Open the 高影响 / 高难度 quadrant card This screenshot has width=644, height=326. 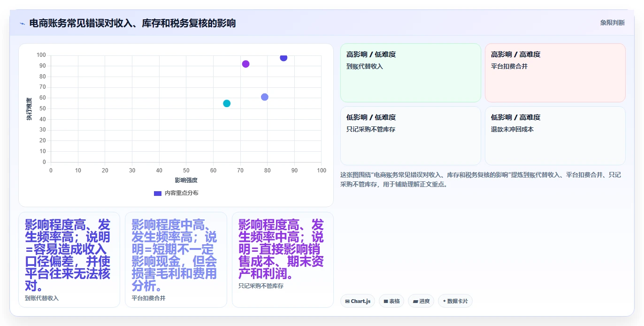point(555,73)
